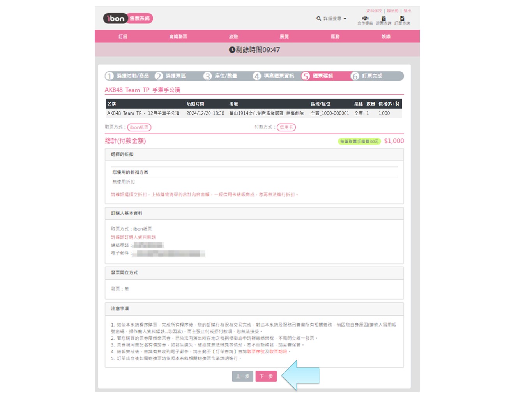Open 訂單查詢 order inquiry icon
This screenshot has height=399, width=532.
coord(402,18)
